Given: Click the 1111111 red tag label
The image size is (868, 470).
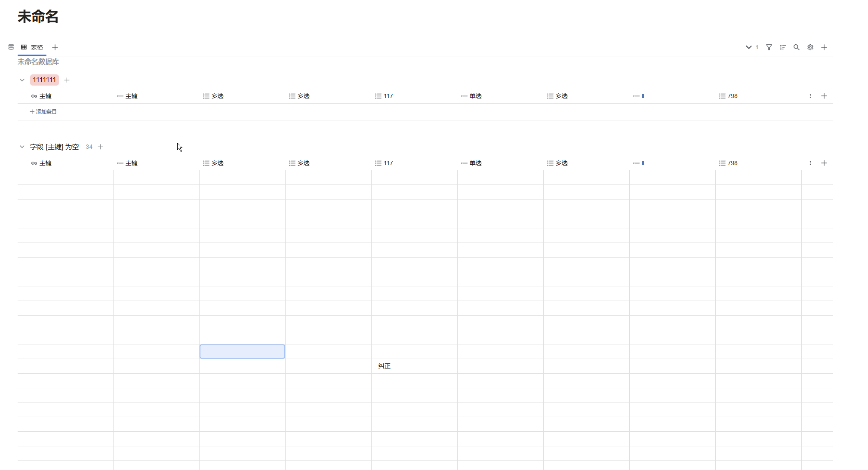Looking at the screenshot, I should point(44,80).
